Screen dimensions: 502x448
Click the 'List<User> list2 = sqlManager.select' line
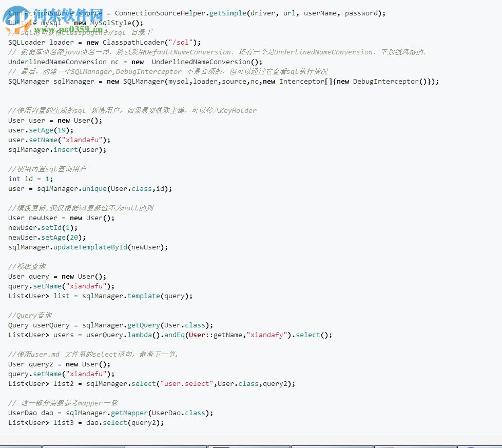[152, 384]
